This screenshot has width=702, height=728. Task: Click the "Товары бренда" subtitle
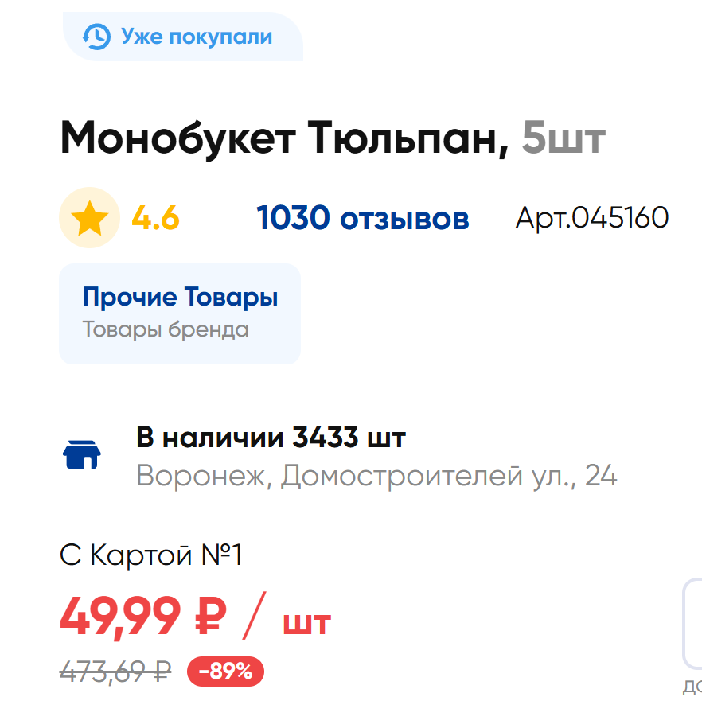coord(166,329)
